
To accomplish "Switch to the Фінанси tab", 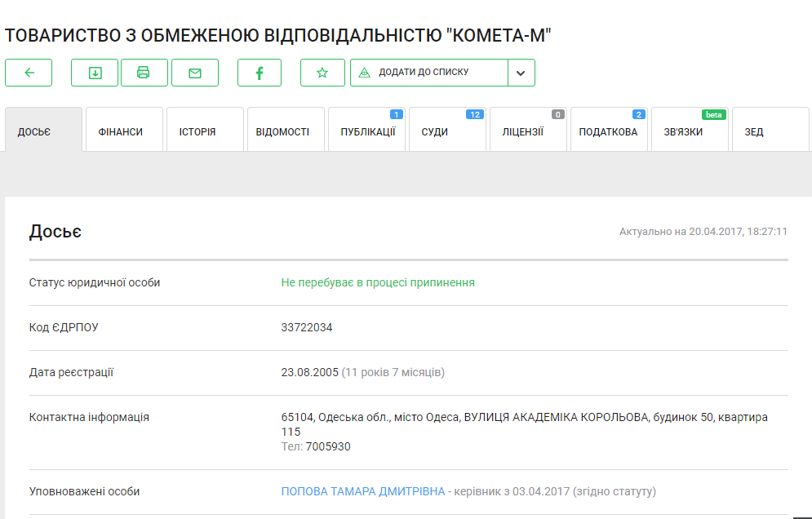I will click(121, 131).
